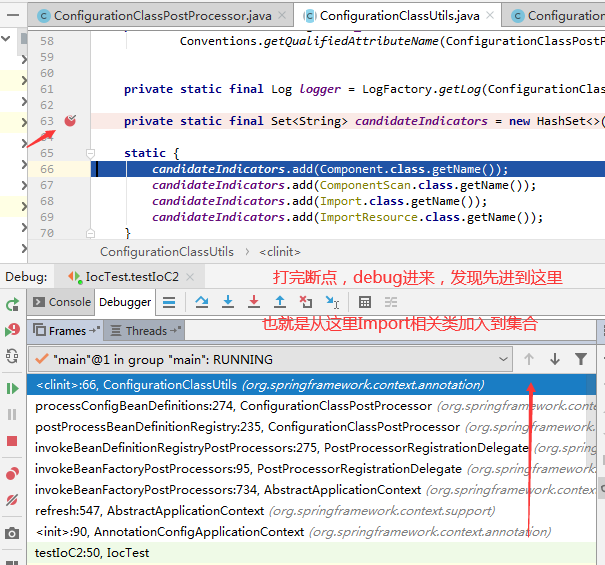Click the red Force Step Into icon
Image resolution: width=605 pixels, height=565 pixels.
pyautogui.click(x=254, y=302)
